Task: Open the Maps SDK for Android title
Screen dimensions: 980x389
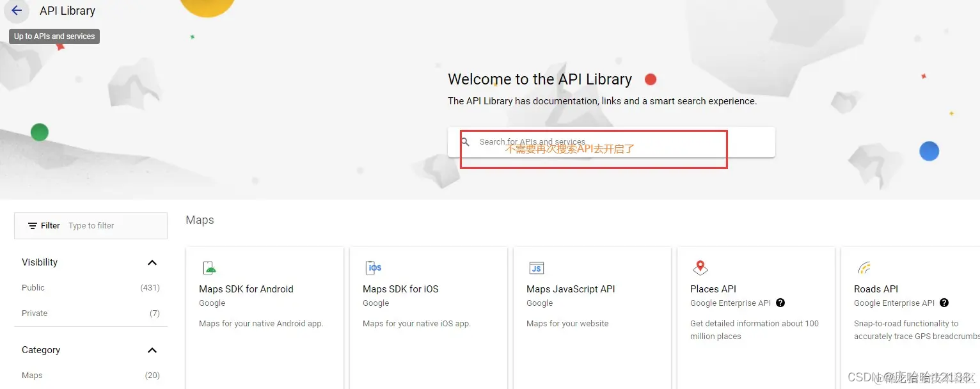Action: [246, 289]
